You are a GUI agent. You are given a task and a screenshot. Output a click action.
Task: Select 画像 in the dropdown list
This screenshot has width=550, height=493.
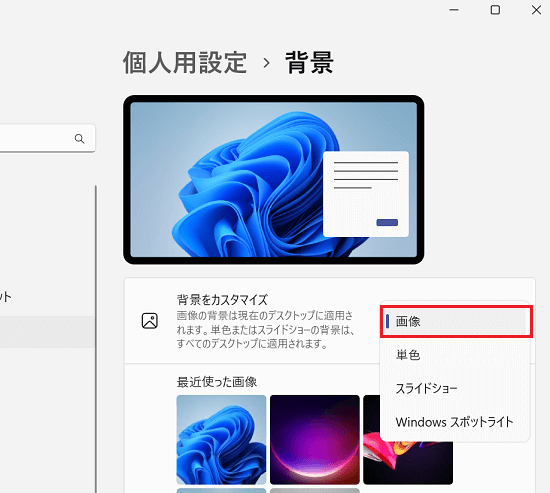[x=456, y=321]
